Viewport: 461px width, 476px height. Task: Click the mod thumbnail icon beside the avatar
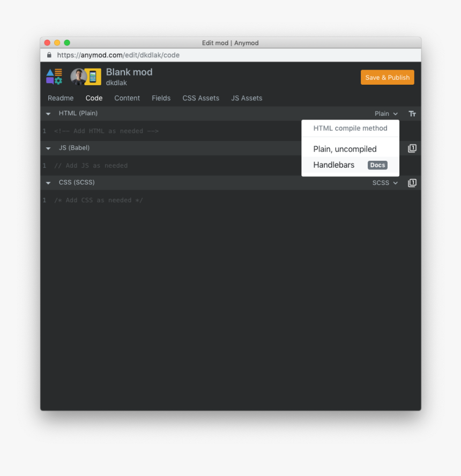92,77
